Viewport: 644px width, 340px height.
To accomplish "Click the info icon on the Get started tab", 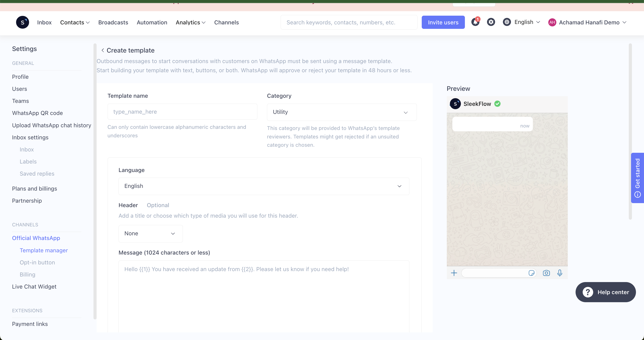I will 638,194.
